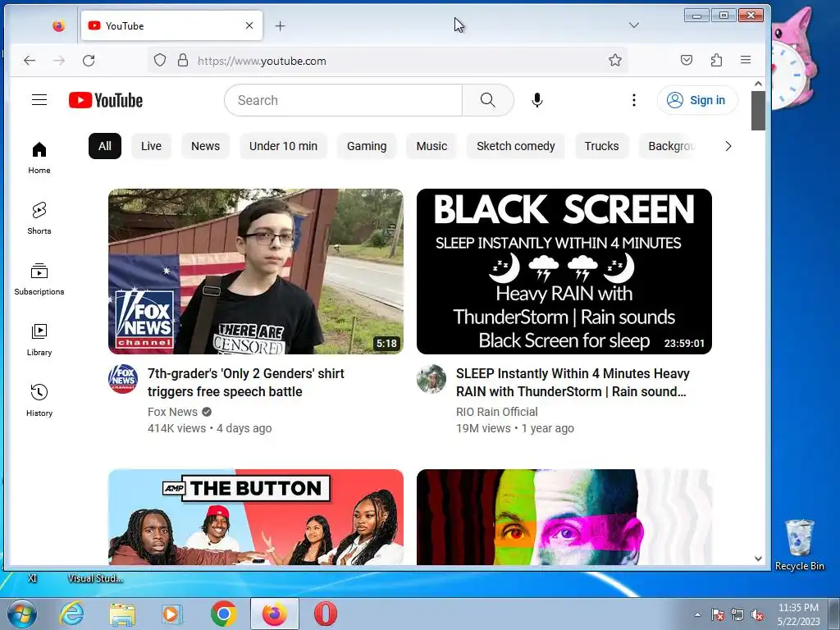The height and width of the screenshot is (630, 840).
Task: Click the scrollbar down arrow
Action: click(758, 558)
